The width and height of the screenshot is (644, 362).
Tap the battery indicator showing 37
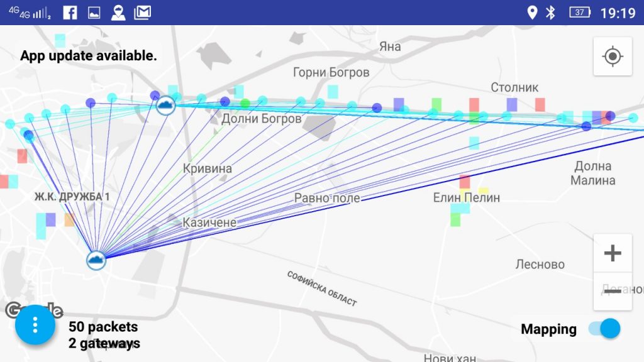[x=579, y=13]
